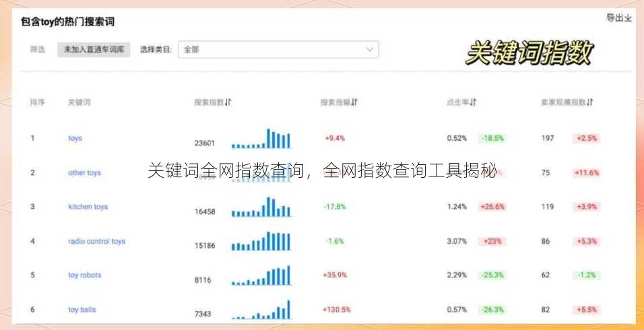The width and height of the screenshot is (644, 330).
Task: Select seller scale index 82
Action: click(x=546, y=310)
